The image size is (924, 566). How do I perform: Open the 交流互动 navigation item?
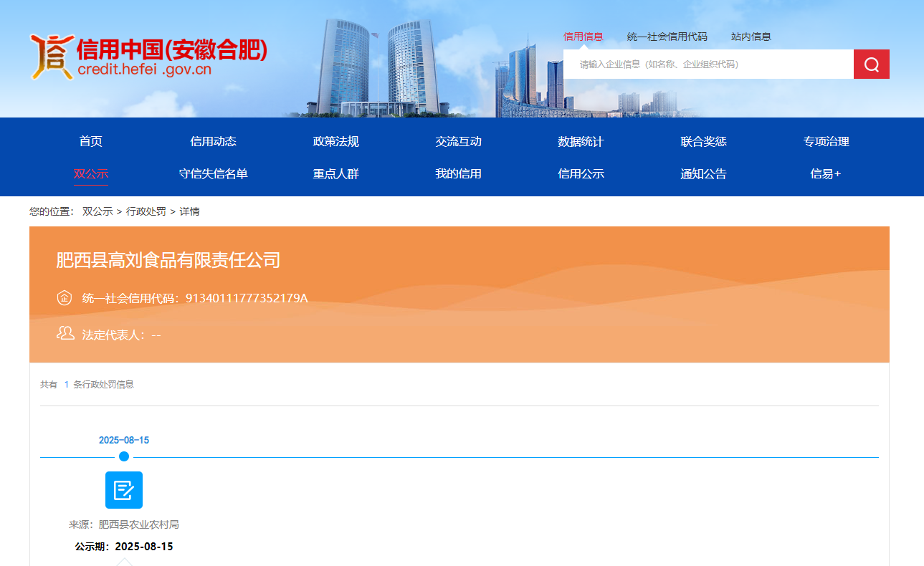point(459,141)
